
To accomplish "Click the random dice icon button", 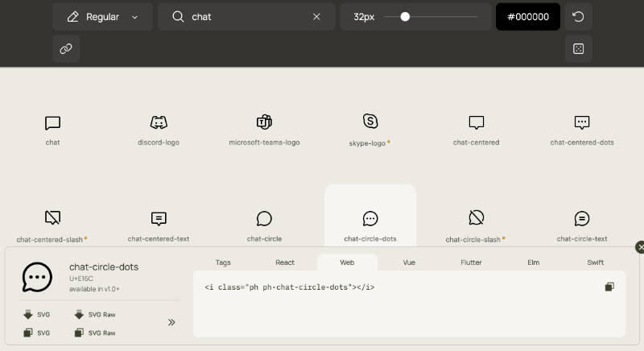I will point(578,49).
